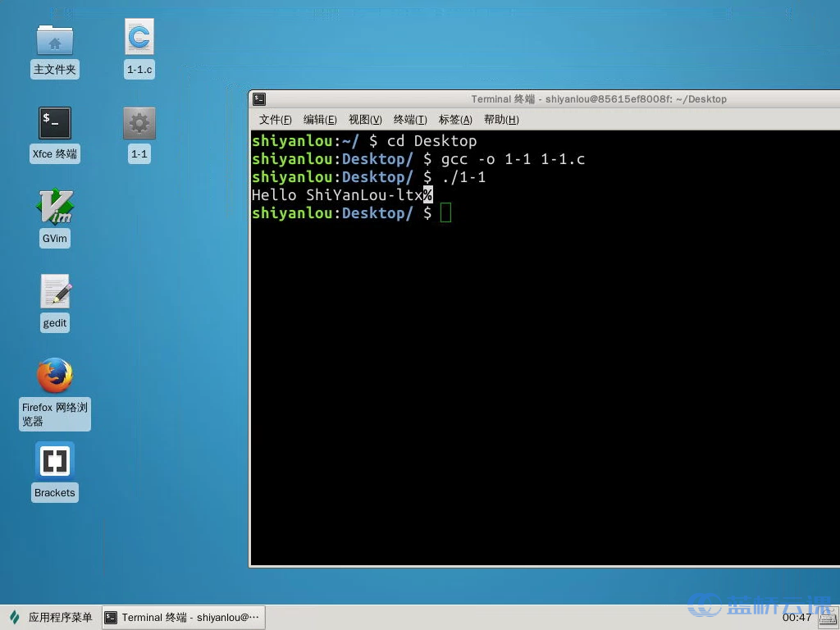The height and width of the screenshot is (630, 840).
Task: Click the "Hello ShiYanLou-ltx" output line
Action: (337, 195)
